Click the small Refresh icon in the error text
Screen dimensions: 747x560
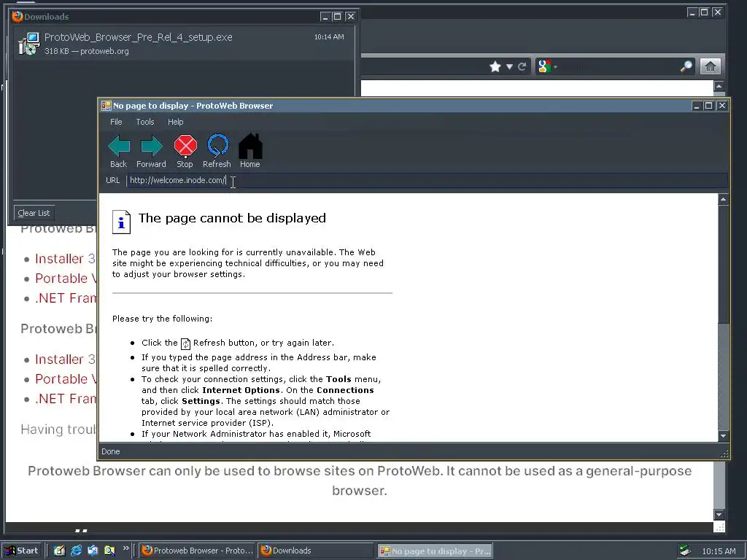click(185, 343)
